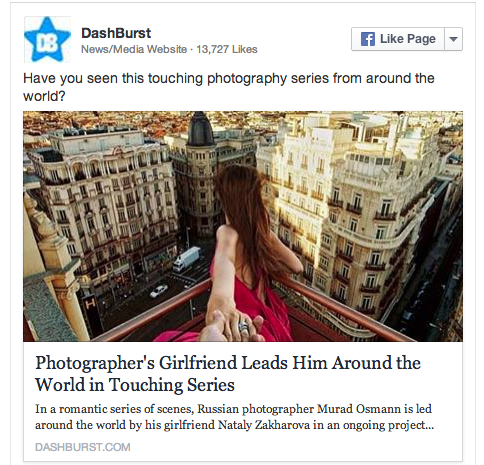The image size is (484, 465).
Task: Like the DashBurst page
Action: [x=398, y=39]
